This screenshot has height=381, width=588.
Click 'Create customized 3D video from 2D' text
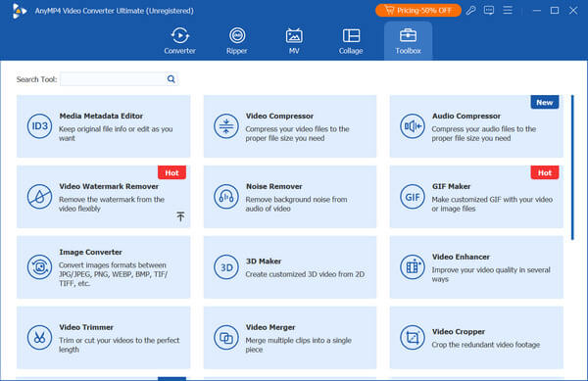coord(305,274)
